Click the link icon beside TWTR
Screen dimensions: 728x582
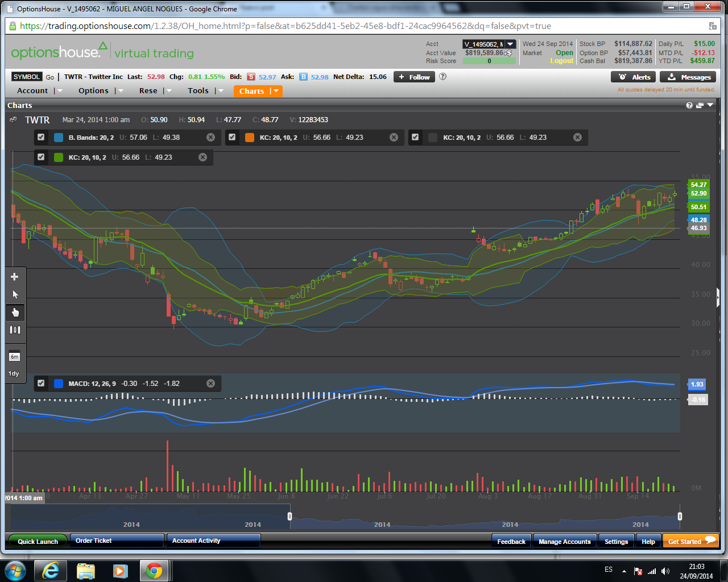pos(13,120)
